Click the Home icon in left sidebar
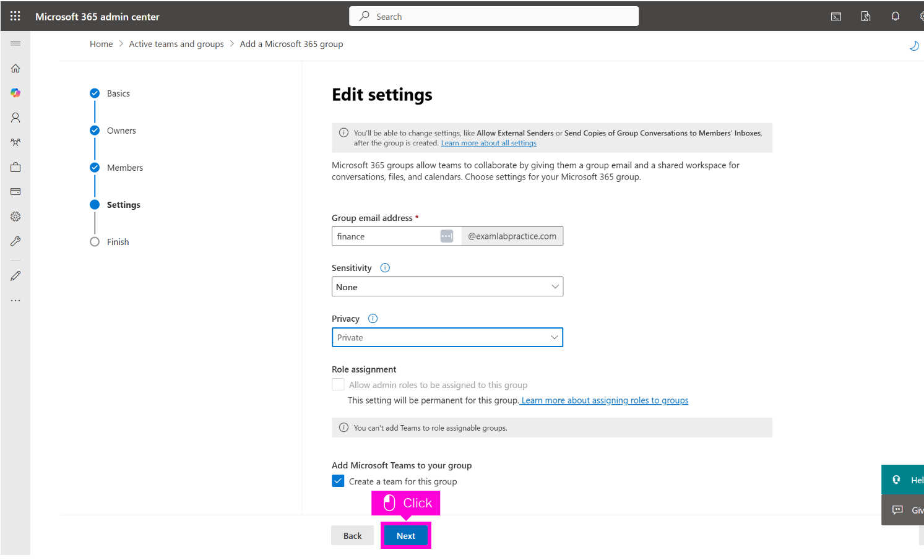924x560 pixels. click(x=15, y=68)
